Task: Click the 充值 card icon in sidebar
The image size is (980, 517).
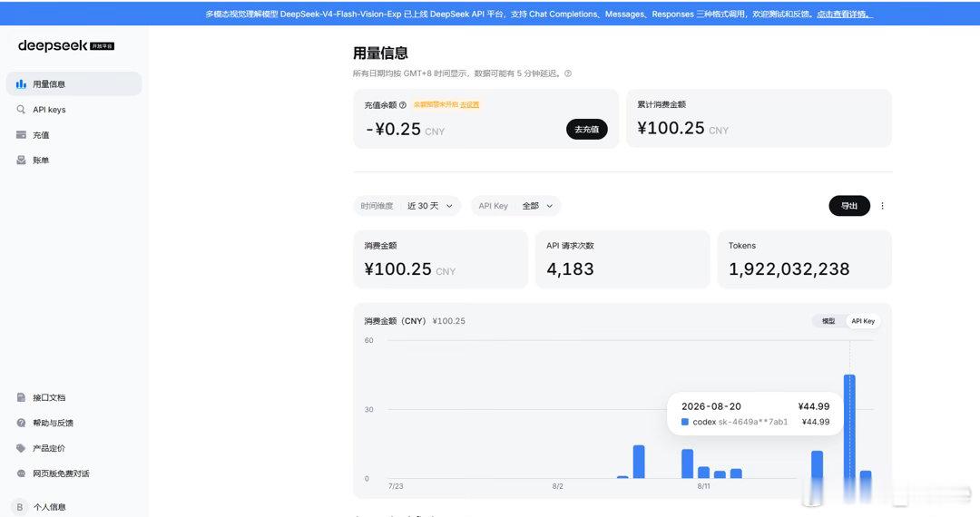Action: 21,135
